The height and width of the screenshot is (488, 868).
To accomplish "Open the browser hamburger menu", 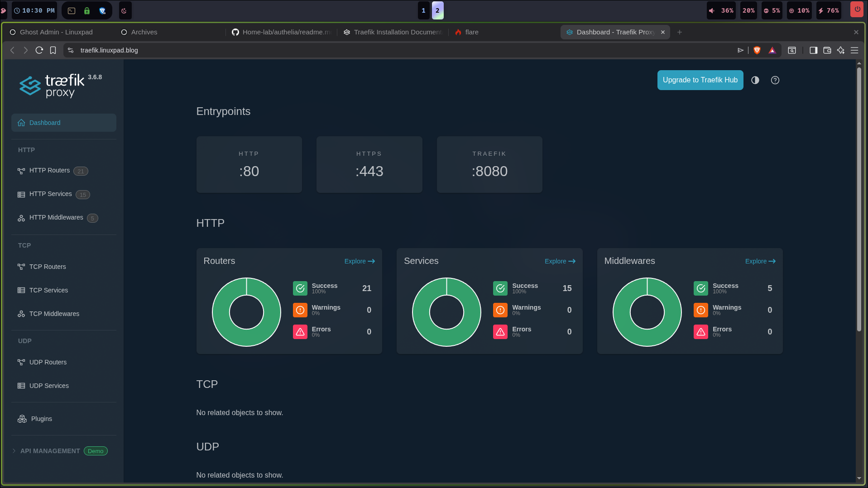I will point(854,50).
